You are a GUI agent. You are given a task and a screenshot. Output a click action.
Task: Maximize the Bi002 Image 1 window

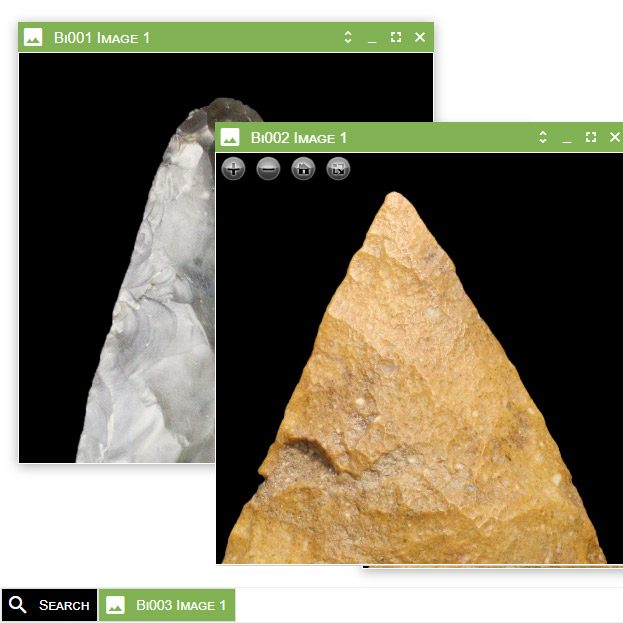coord(591,137)
